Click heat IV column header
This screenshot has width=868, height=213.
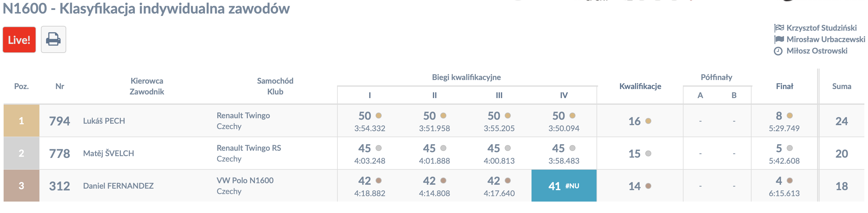pos(564,95)
